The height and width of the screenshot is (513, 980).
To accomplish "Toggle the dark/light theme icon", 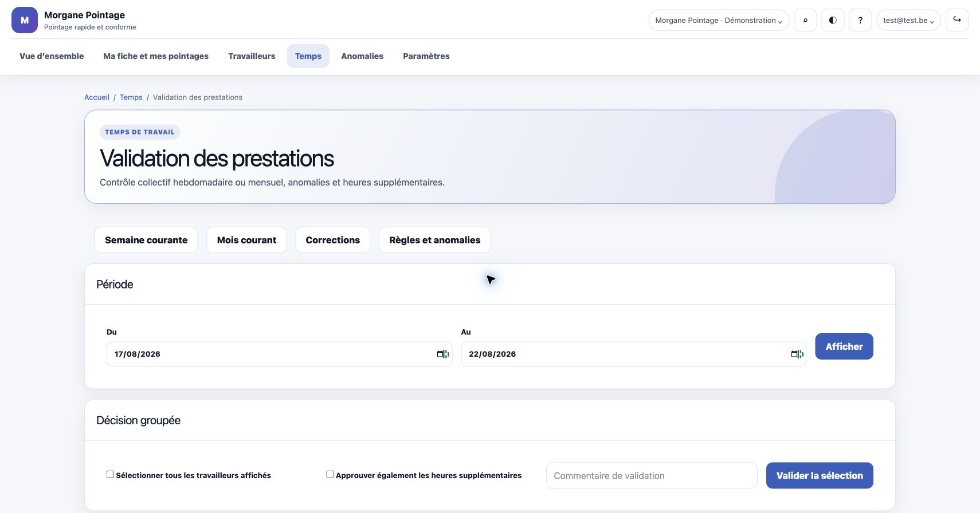I will pos(833,20).
